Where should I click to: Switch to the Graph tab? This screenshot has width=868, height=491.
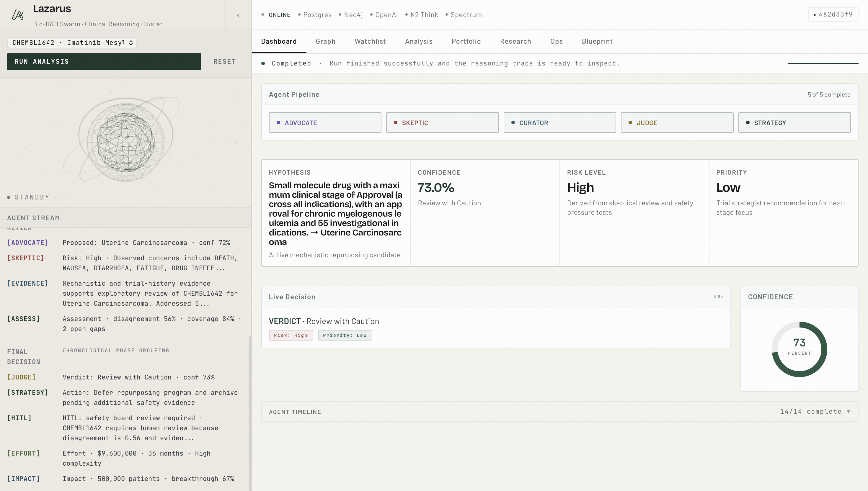coord(325,41)
